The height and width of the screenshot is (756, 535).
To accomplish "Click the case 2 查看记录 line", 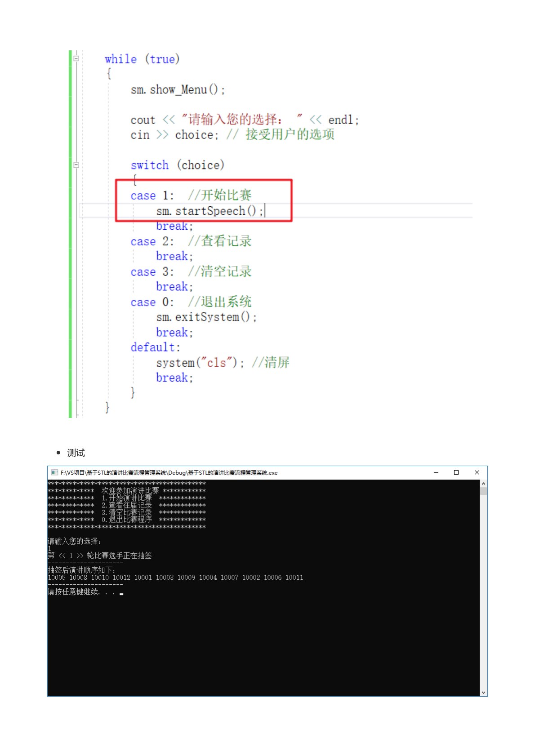I will point(191,241).
